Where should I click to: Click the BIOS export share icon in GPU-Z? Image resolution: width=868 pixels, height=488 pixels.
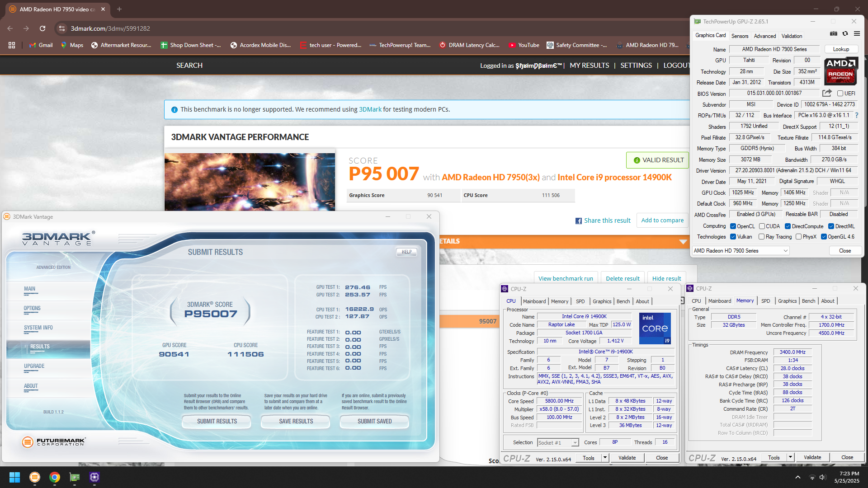827,93
